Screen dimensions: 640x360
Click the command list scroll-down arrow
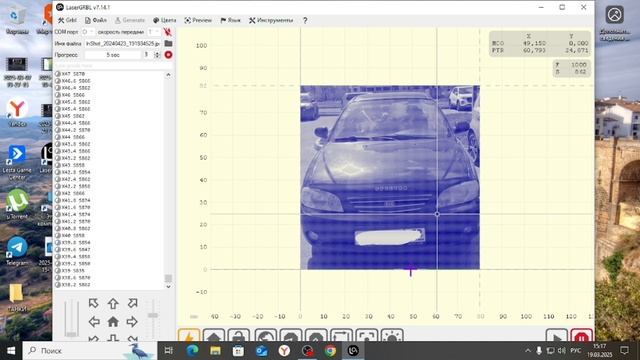168,287
